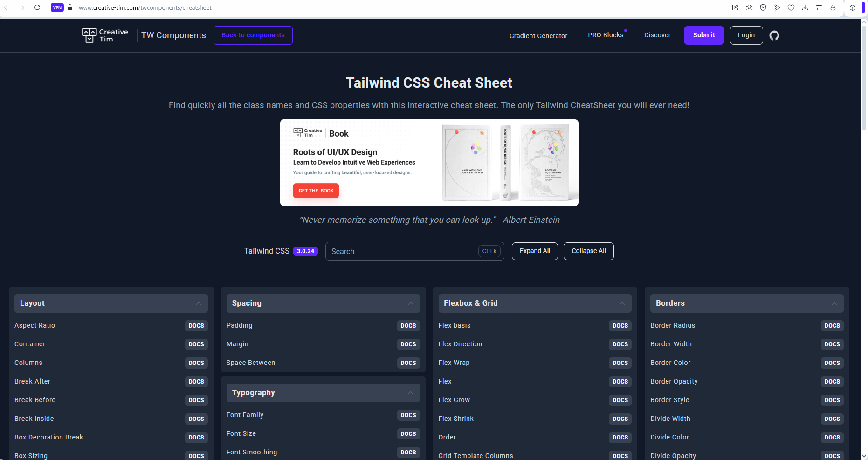
Task: Collapse the Borders section header
Action: [834, 303]
